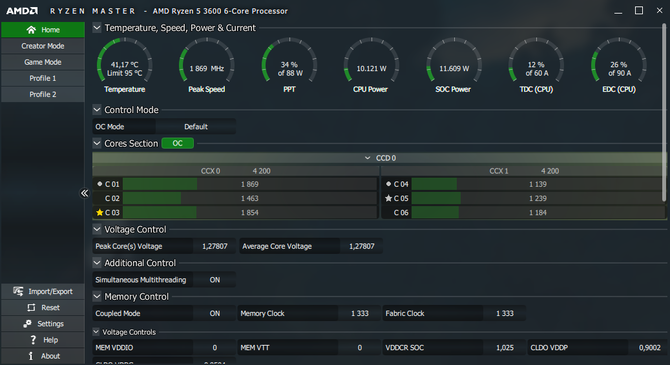Click the Import/Export icon

18,291
